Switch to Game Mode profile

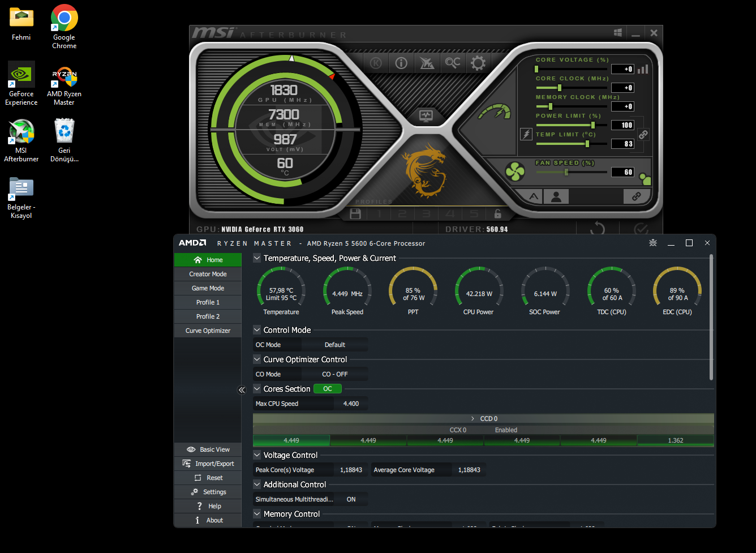[x=208, y=288]
